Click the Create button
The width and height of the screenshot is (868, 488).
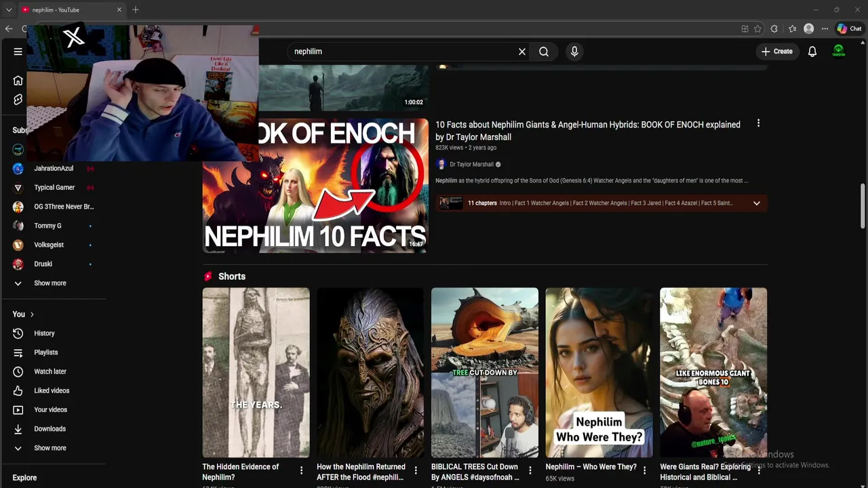pyautogui.click(x=777, y=52)
